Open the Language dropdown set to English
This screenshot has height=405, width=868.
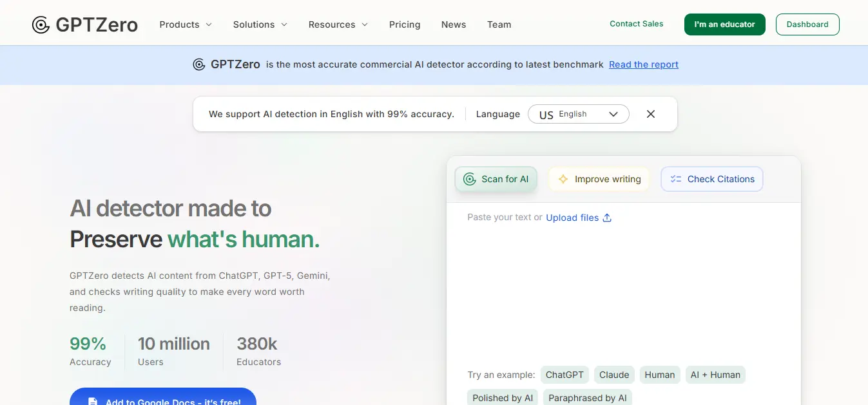pos(578,114)
